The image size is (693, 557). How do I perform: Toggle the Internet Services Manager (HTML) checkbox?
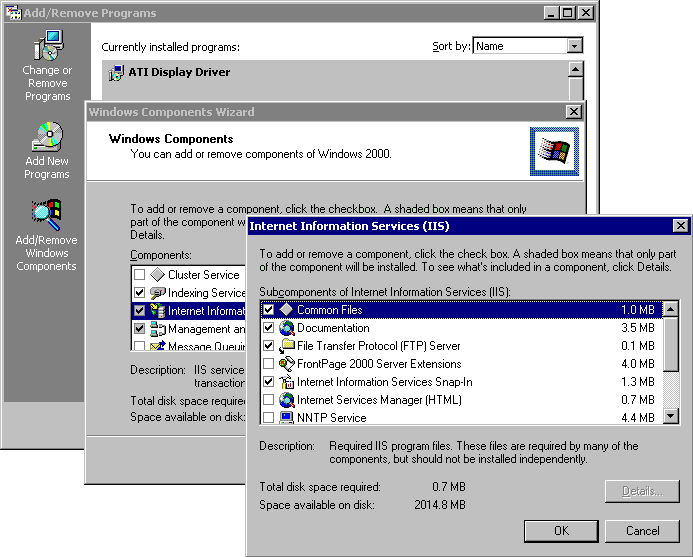coord(268,400)
